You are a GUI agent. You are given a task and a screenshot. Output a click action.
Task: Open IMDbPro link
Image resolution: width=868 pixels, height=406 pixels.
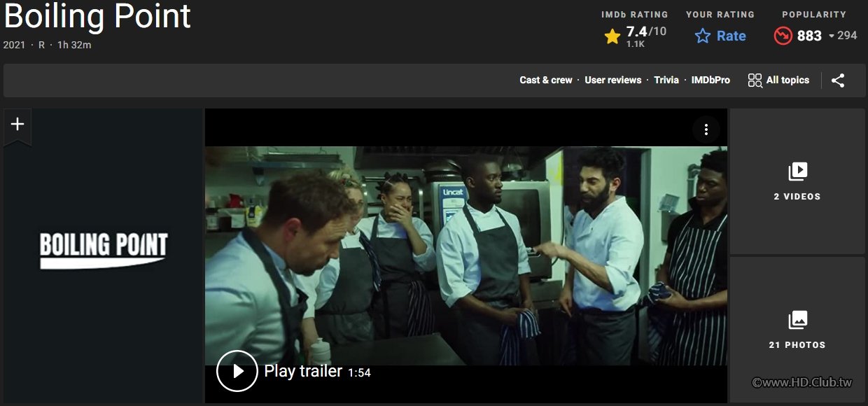tap(710, 80)
